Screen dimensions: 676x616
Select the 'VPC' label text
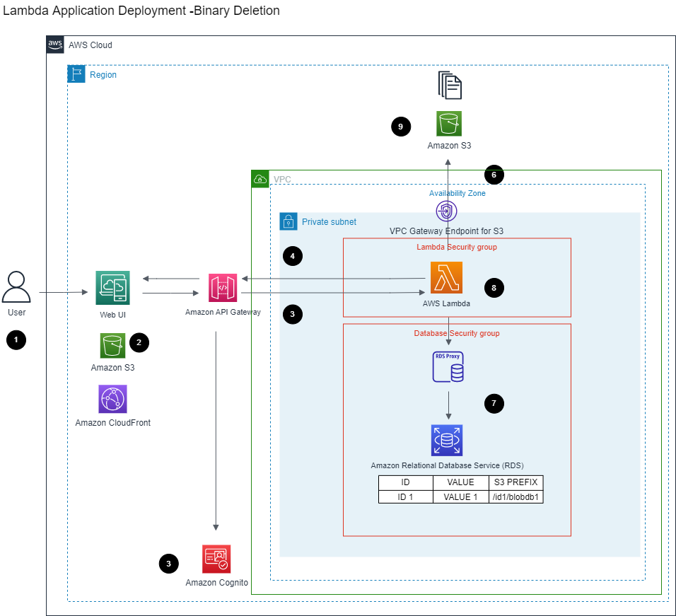coord(282,180)
